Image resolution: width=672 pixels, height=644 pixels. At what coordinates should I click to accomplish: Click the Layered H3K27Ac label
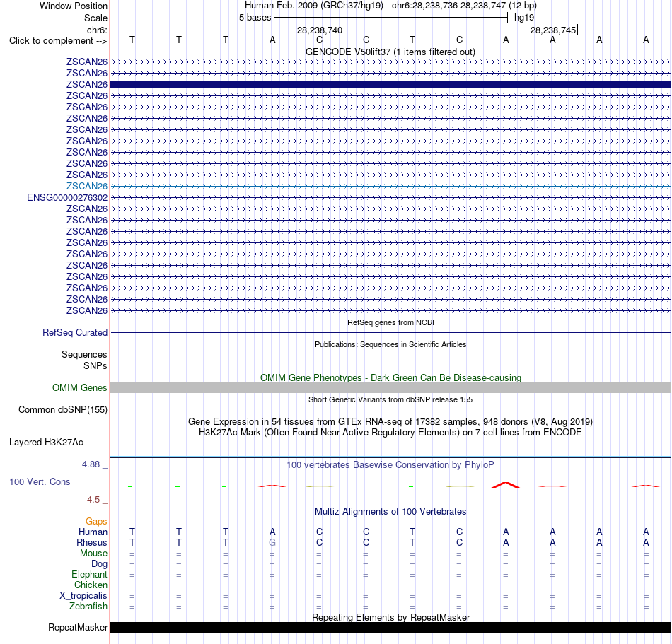coord(46,443)
